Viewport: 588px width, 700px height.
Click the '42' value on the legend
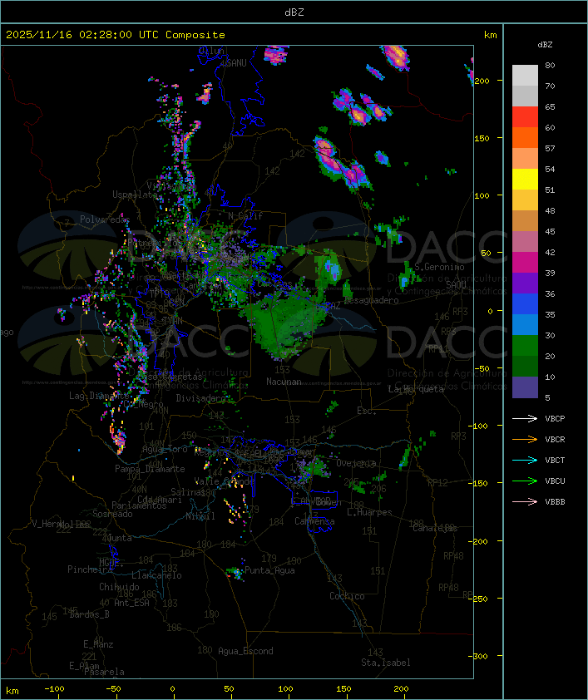(x=550, y=253)
